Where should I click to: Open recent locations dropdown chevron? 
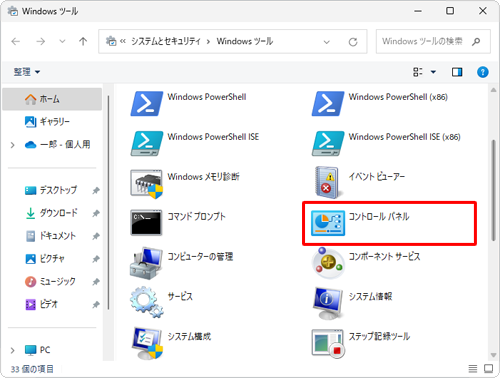click(x=62, y=42)
